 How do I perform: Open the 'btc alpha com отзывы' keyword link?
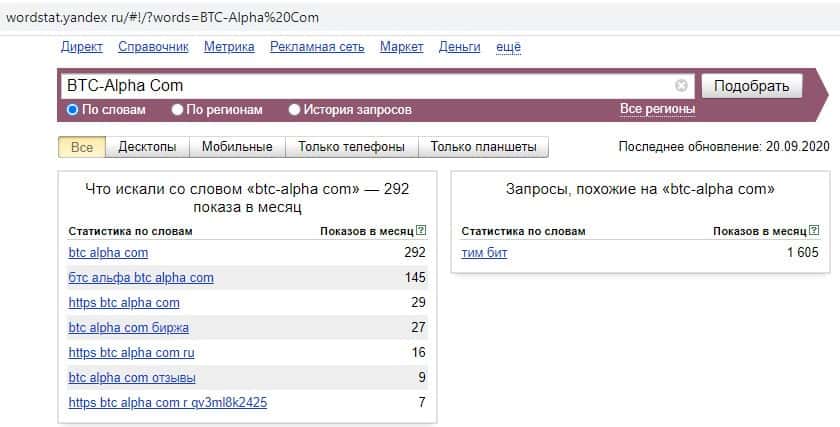[132, 377]
